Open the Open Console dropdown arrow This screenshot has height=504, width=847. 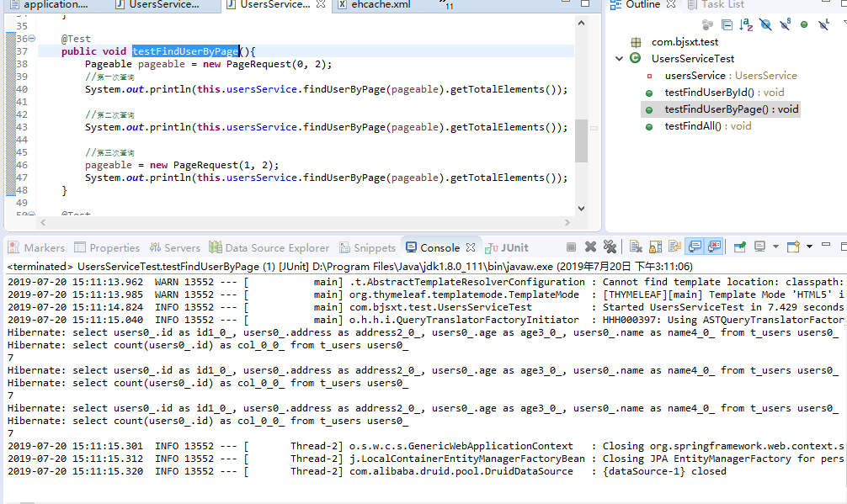(x=809, y=247)
